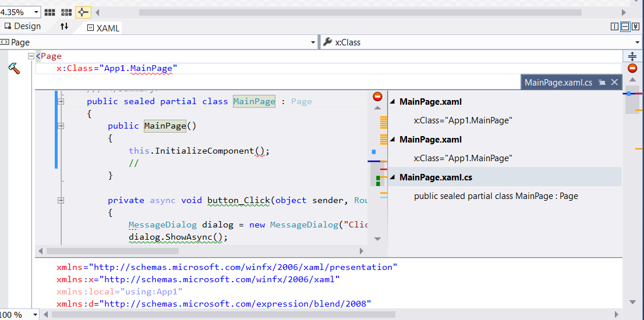Collapse the first MainPage.xaml result group
The width and height of the screenshot is (644, 320).
tap(392, 102)
